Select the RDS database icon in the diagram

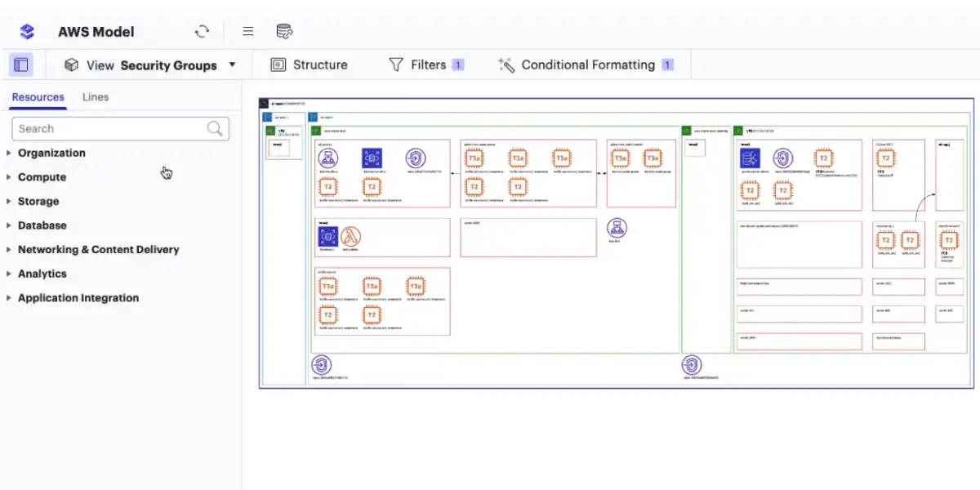pyautogui.click(x=751, y=158)
